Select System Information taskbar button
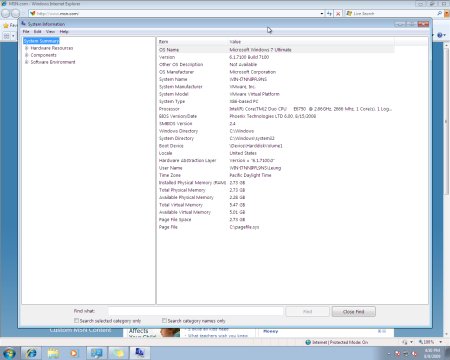Viewport: 450px width, 360px height. coord(139,353)
